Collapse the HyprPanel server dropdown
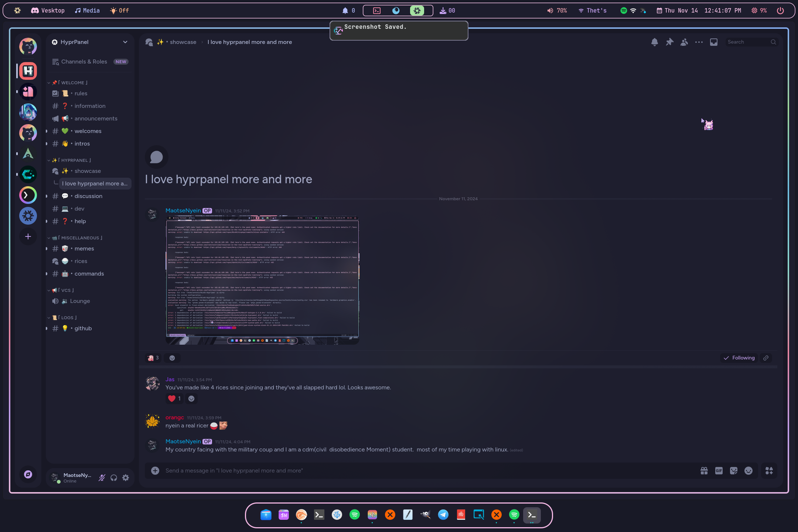The width and height of the screenshot is (798, 532). tap(125, 42)
